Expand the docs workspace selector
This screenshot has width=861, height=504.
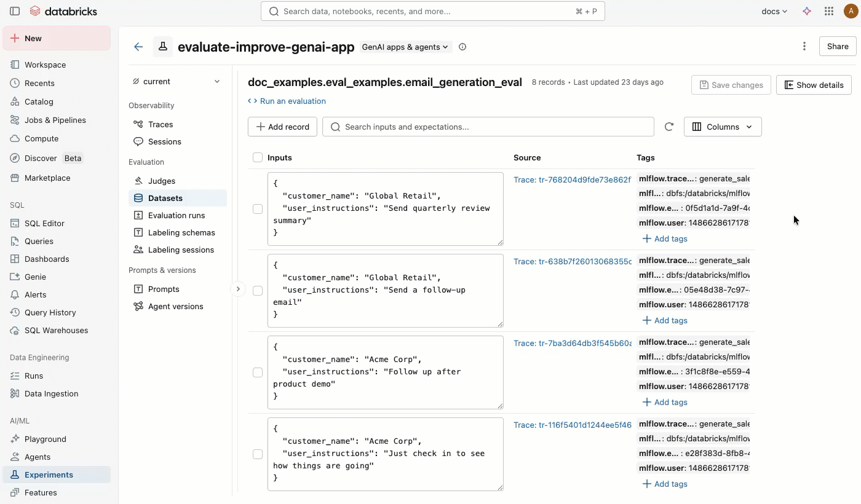tap(774, 11)
